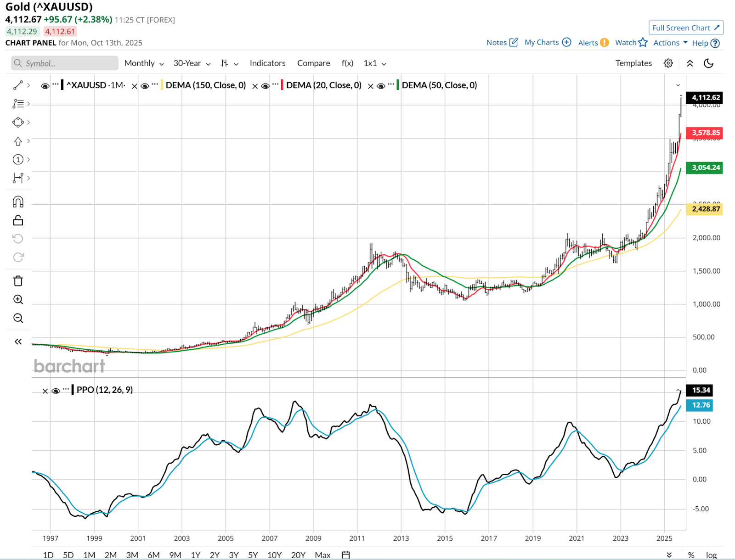The width and height of the screenshot is (735, 560).
Task: Open the Actions dropdown menu
Action: click(670, 43)
